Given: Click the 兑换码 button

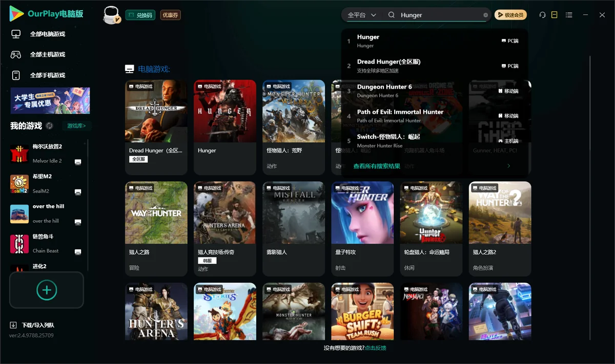Looking at the screenshot, I should point(140,15).
